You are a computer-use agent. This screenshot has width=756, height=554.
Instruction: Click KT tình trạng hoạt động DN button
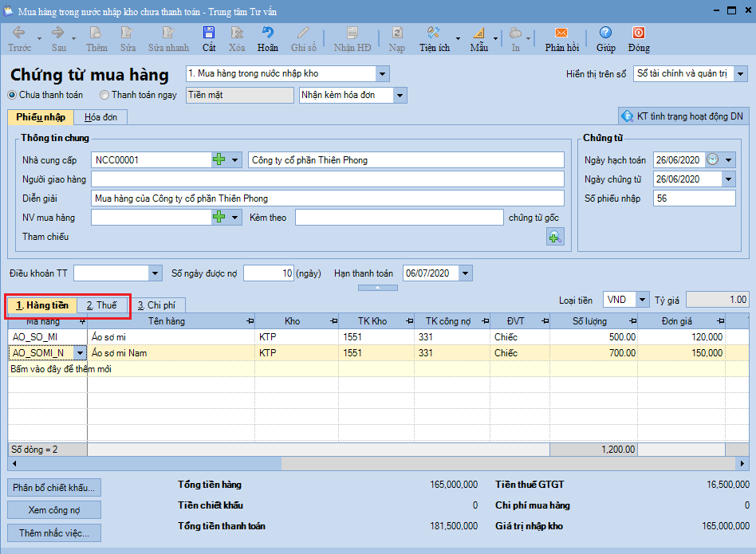[683, 116]
